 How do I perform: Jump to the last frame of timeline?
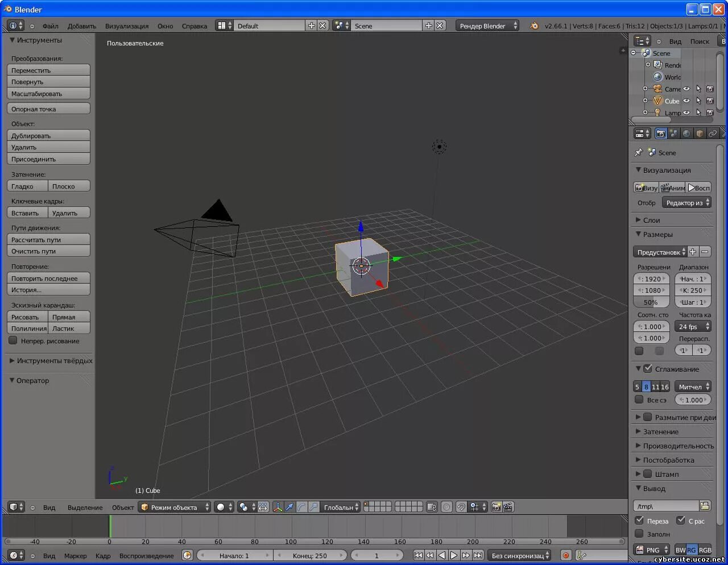coord(478,555)
